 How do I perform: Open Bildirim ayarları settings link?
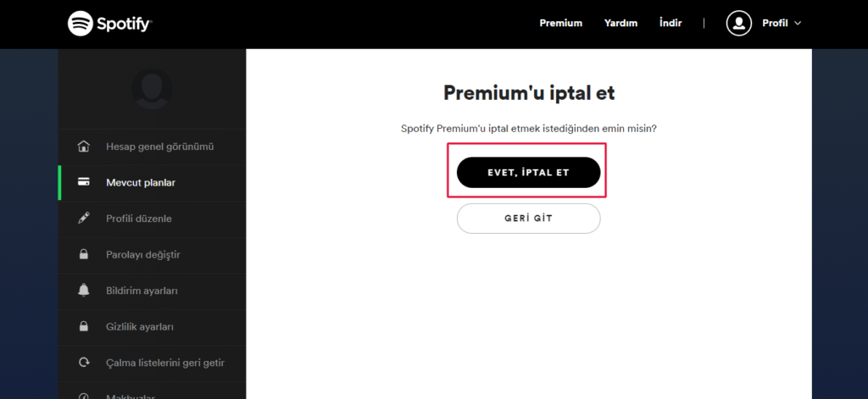pos(142,291)
